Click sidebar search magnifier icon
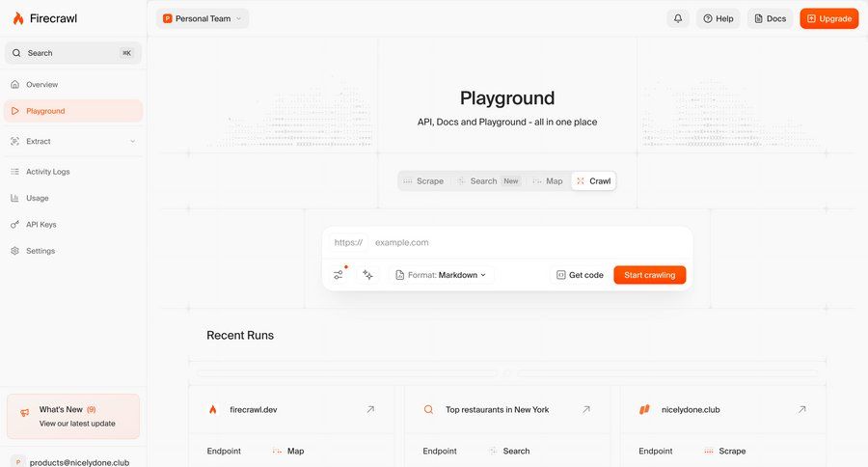Image resolution: width=868 pixels, height=467 pixels. 16,53
